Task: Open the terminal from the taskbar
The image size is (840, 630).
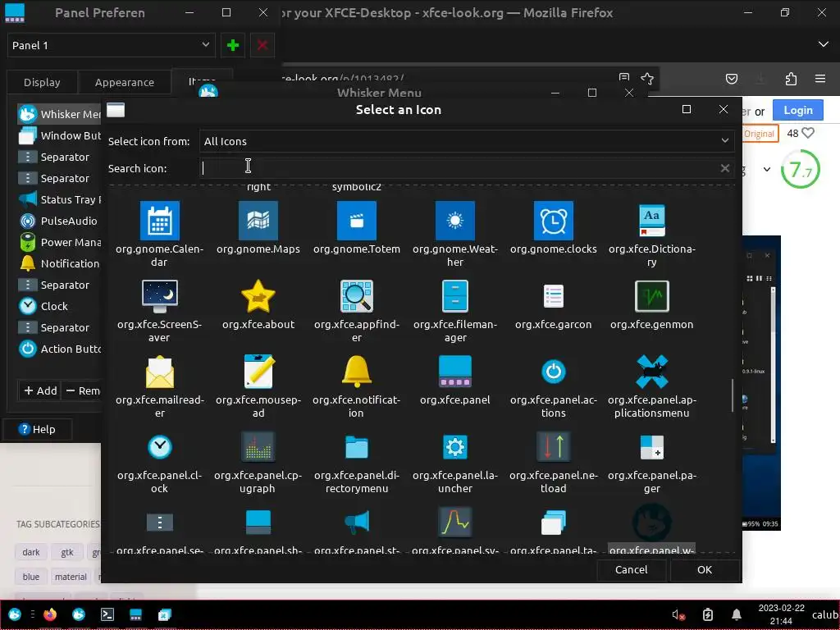Action: (x=107, y=614)
